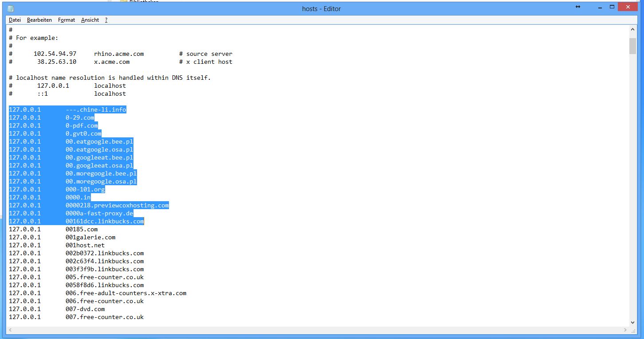Click on '0000.in' entry
The width and height of the screenshot is (644, 339).
point(78,197)
